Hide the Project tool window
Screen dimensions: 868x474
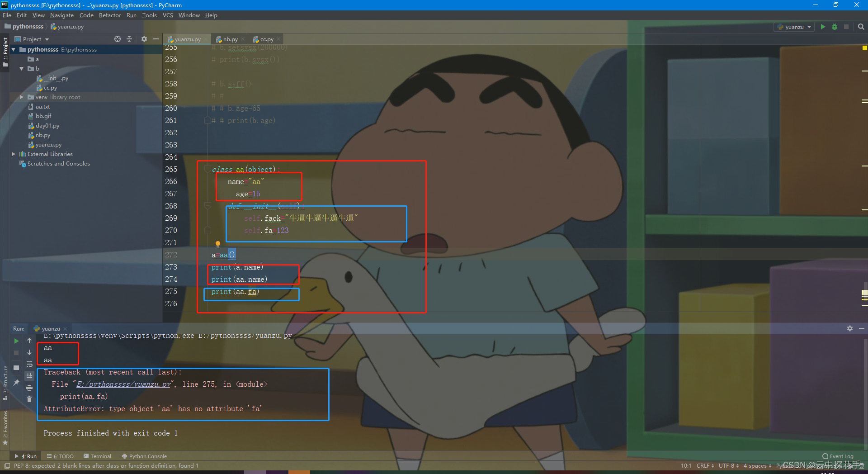156,39
